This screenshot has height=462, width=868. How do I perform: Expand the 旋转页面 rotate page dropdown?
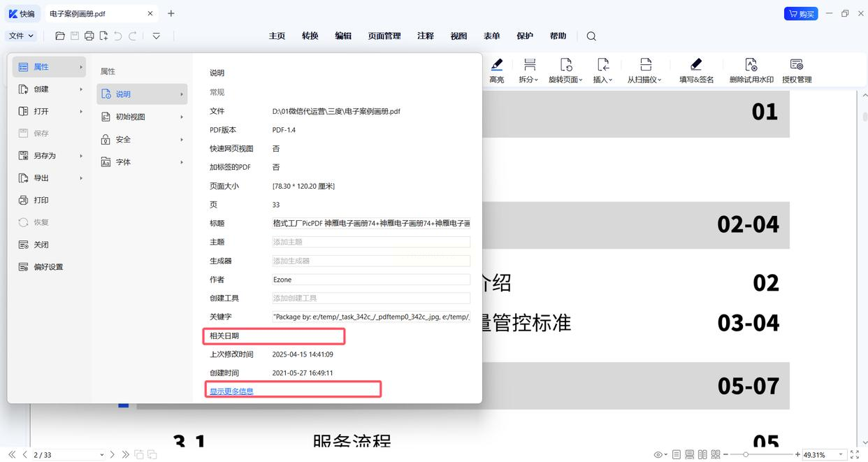[x=565, y=80]
